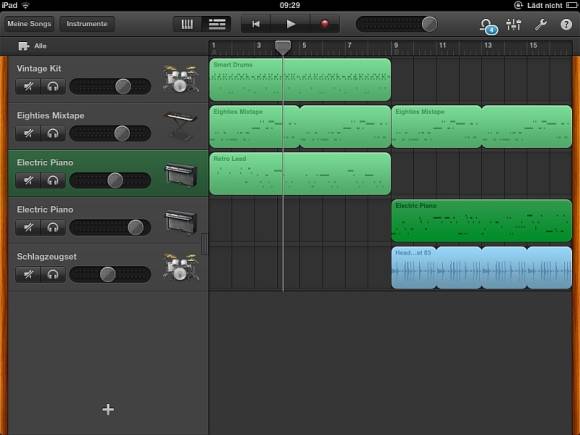Image resolution: width=580 pixels, height=435 pixels.
Task: Mute the Schlagzeugset track
Action: (28, 274)
